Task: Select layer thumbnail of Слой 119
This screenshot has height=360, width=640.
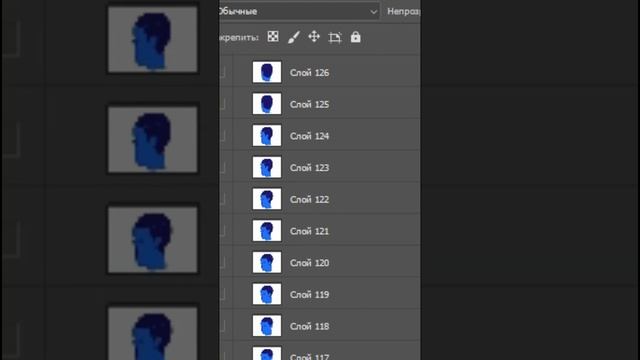Action: click(267, 294)
